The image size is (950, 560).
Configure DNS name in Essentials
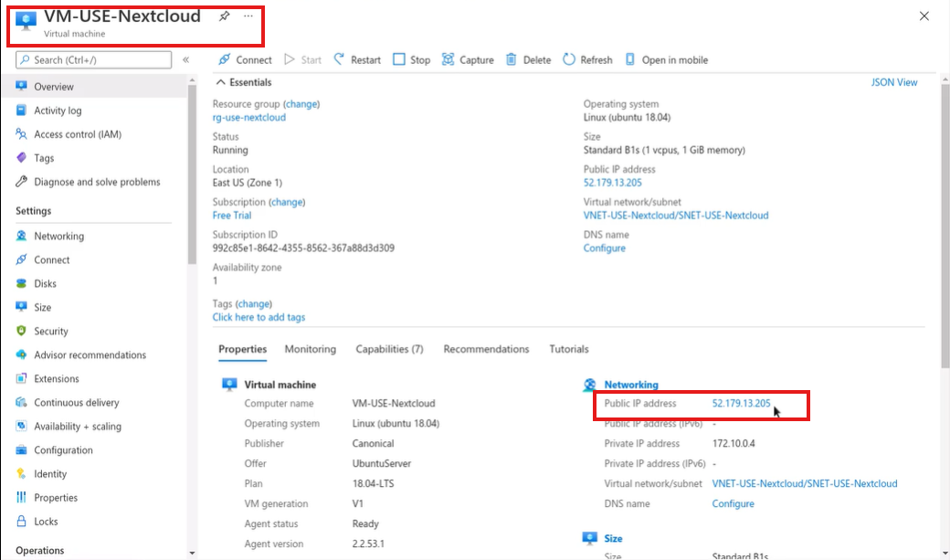click(604, 248)
